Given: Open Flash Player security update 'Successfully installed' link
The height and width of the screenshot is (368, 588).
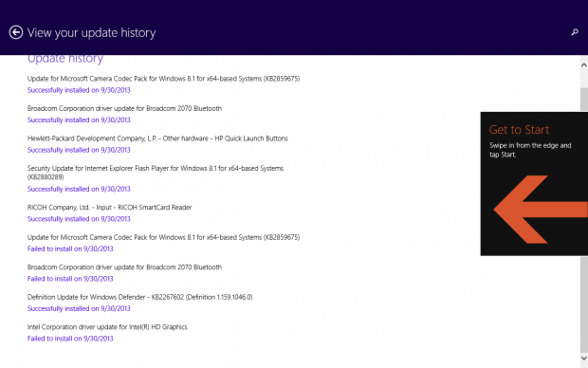Looking at the screenshot, I should 79,189.
